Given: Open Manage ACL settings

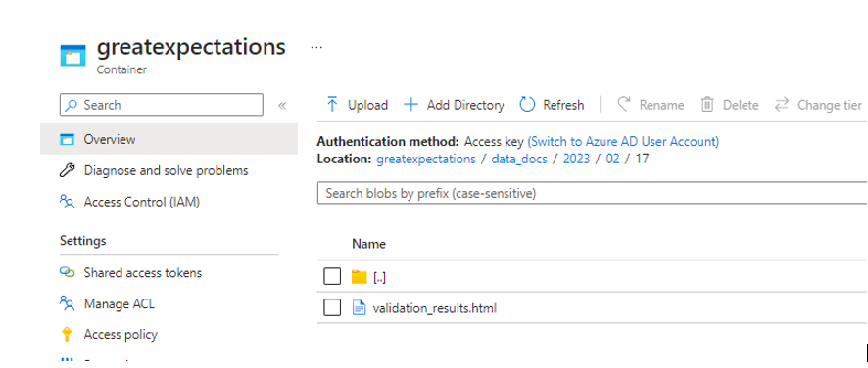Looking at the screenshot, I should pos(119,303).
